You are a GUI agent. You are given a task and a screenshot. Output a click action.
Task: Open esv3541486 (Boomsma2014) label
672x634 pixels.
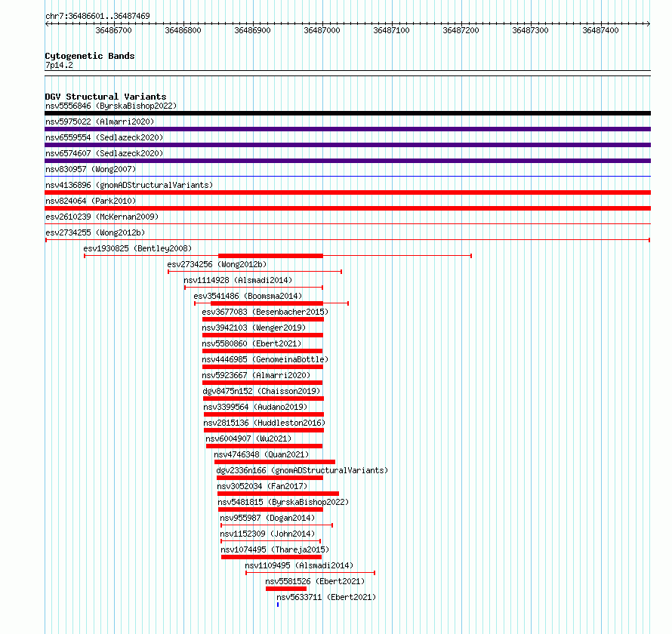[248, 296]
